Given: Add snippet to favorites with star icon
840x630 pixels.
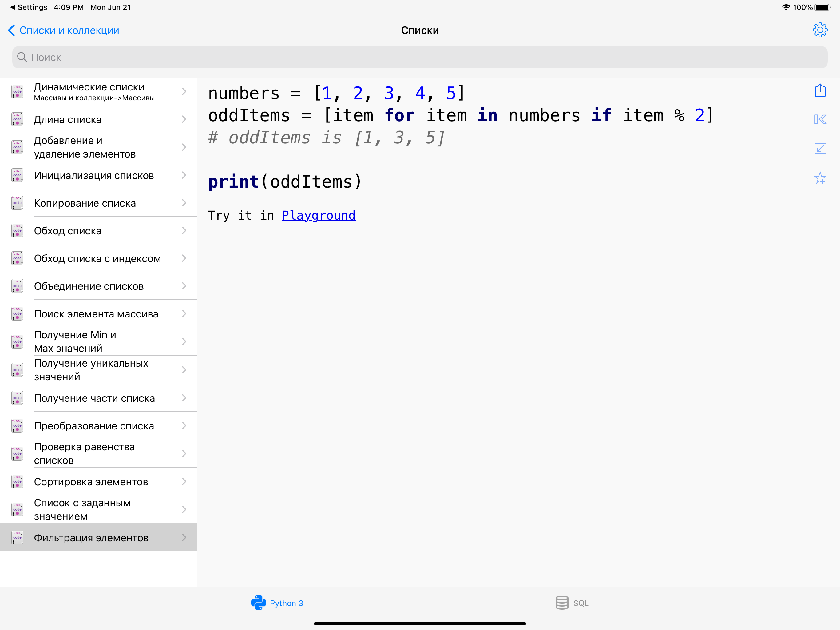Looking at the screenshot, I should [x=820, y=177].
